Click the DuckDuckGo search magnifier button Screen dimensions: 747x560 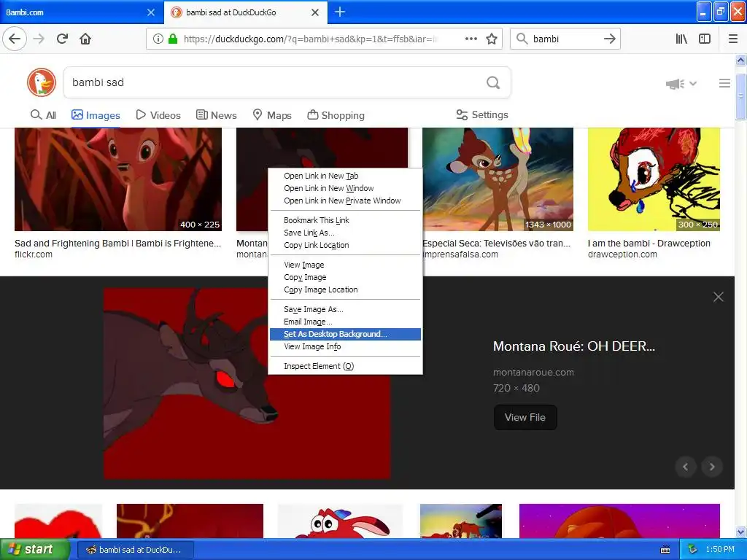(493, 82)
